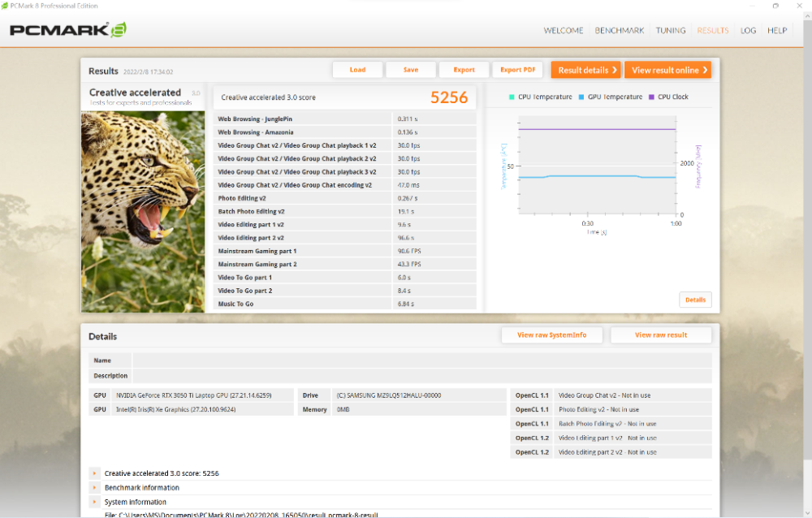Click the chart Details button

pyautogui.click(x=696, y=300)
